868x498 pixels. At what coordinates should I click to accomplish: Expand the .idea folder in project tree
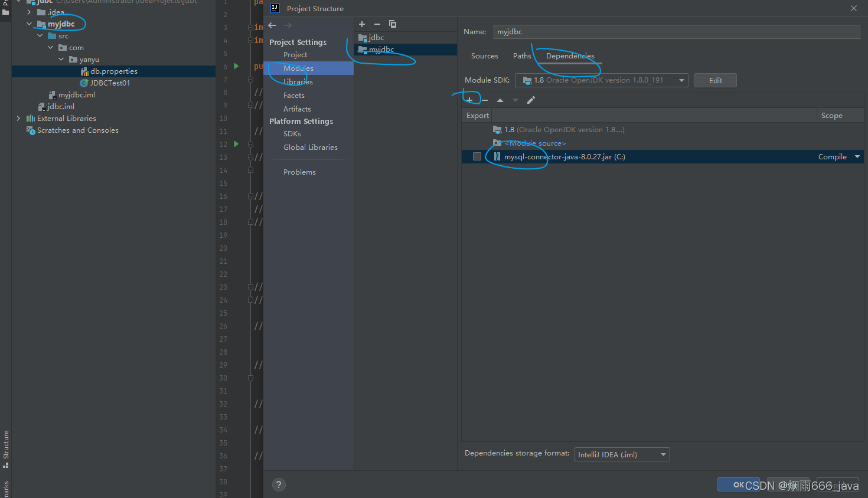30,12
